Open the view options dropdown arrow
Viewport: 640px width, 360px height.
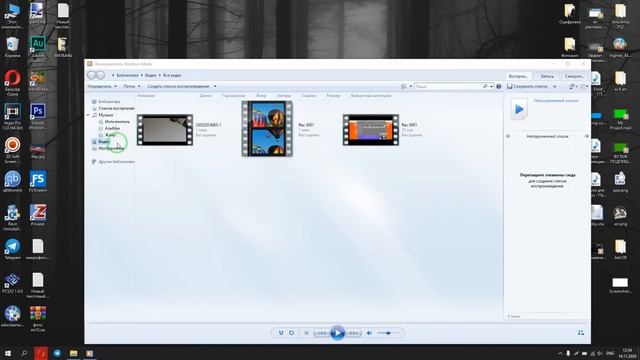[411, 87]
